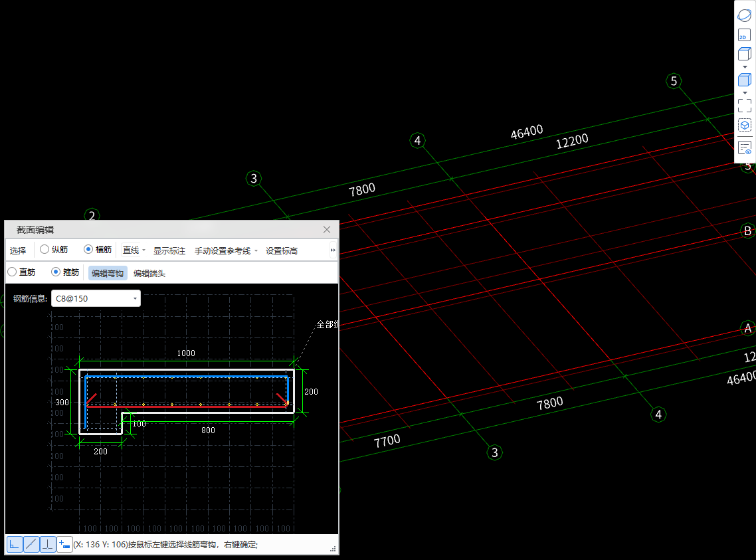Expand the toolbar overflow chevron

click(333, 250)
